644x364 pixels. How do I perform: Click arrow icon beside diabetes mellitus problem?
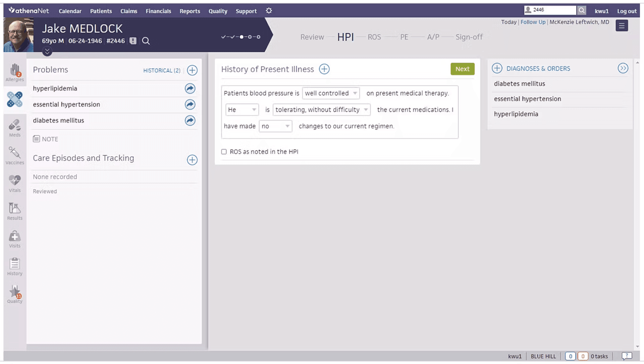(190, 121)
